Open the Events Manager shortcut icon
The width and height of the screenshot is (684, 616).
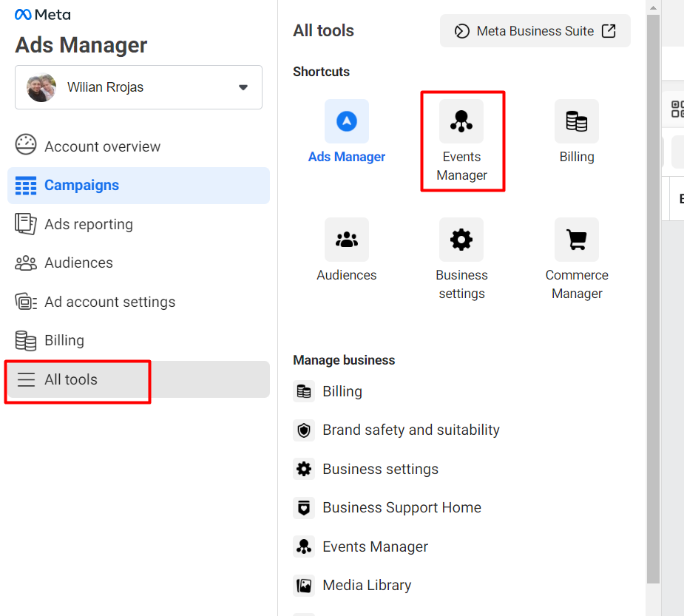[x=461, y=121]
